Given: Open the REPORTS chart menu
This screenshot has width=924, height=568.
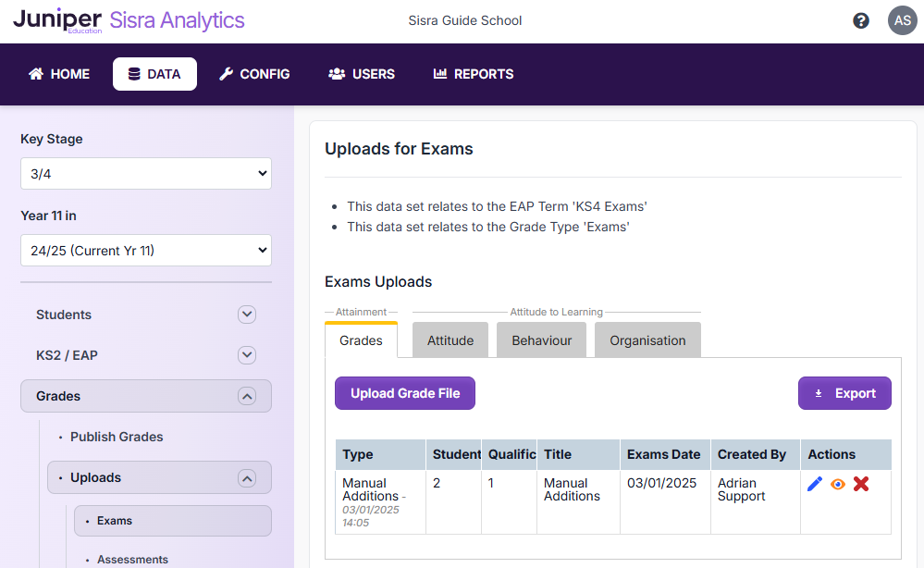Looking at the screenshot, I should click(x=474, y=74).
